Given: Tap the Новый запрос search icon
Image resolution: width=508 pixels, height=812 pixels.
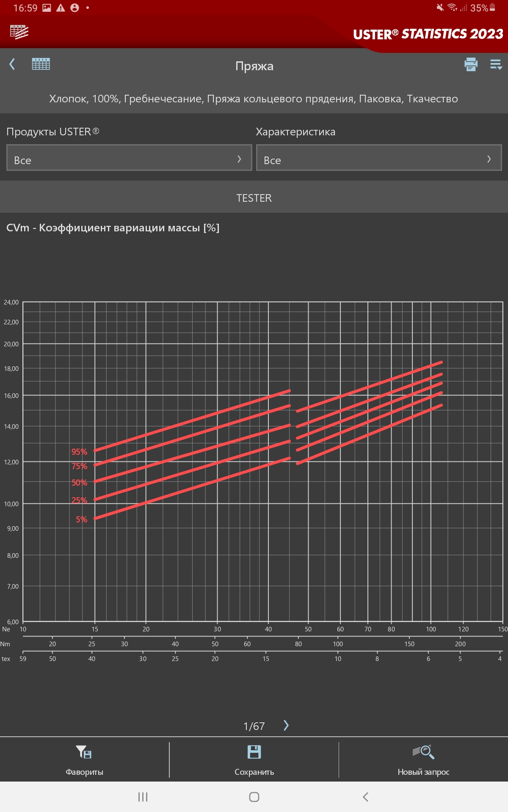Looking at the screenshot, I should [x=423, y=752].
